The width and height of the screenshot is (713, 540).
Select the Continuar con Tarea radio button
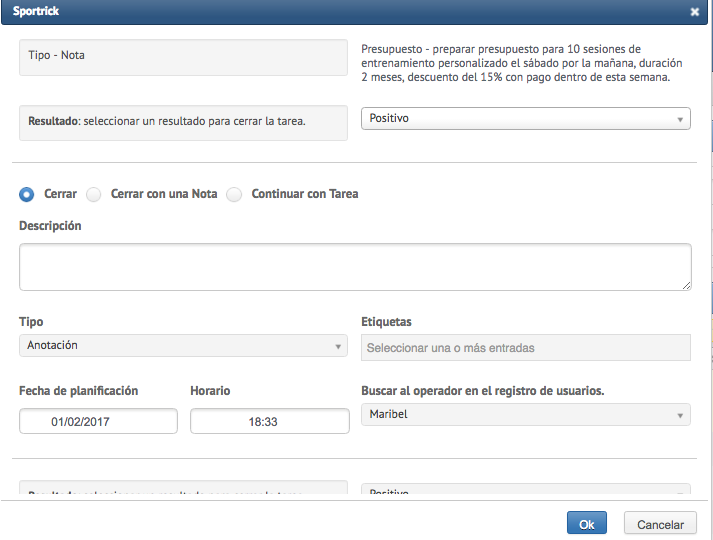pos(234,195)
